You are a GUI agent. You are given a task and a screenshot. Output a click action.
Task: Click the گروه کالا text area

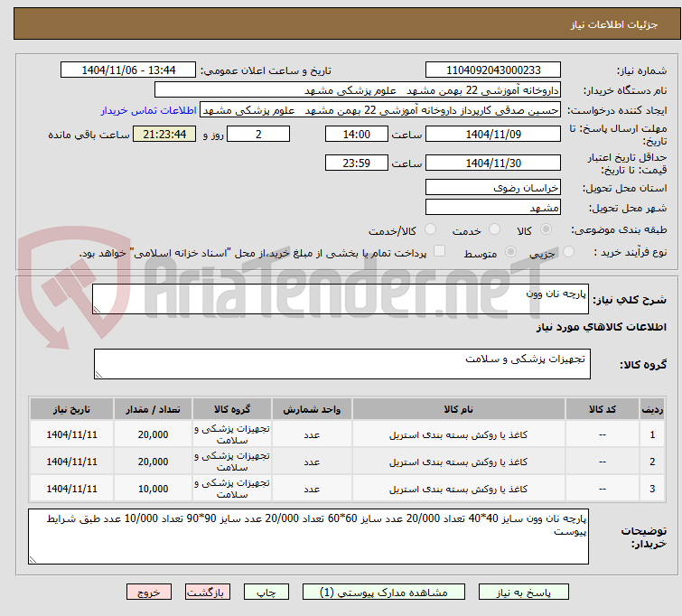click(x=341, y=364)
